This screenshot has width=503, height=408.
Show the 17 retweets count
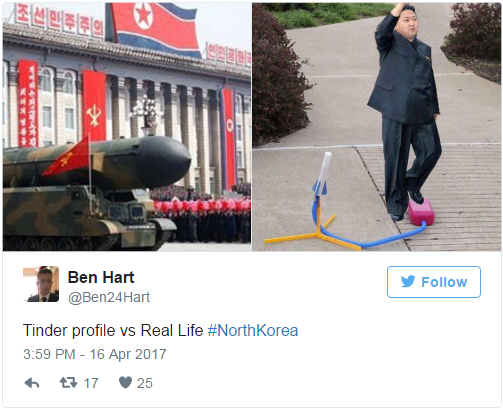pyautogui.click(x=91, y=383)
